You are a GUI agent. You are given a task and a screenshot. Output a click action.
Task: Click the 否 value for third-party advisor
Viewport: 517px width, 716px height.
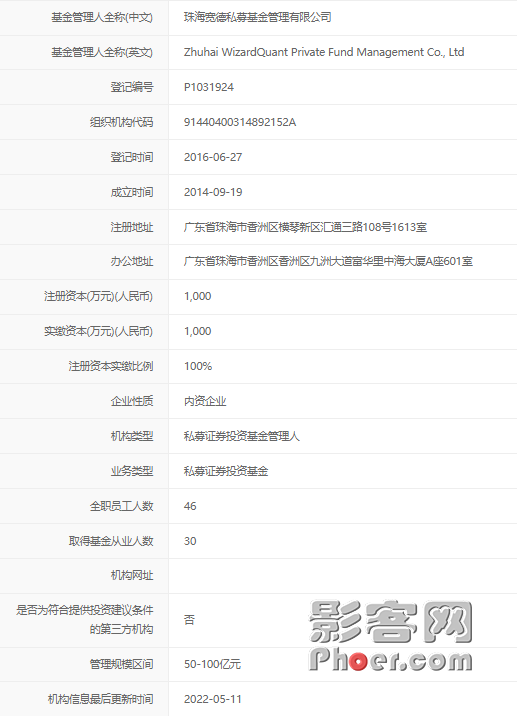tap(189, 620)
